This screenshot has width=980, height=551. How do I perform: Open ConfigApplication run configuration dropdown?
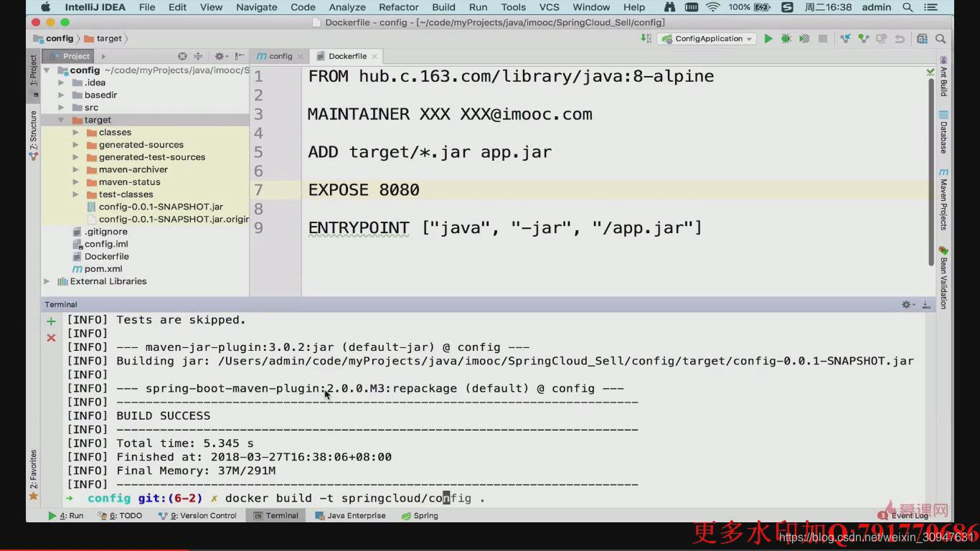707,39
